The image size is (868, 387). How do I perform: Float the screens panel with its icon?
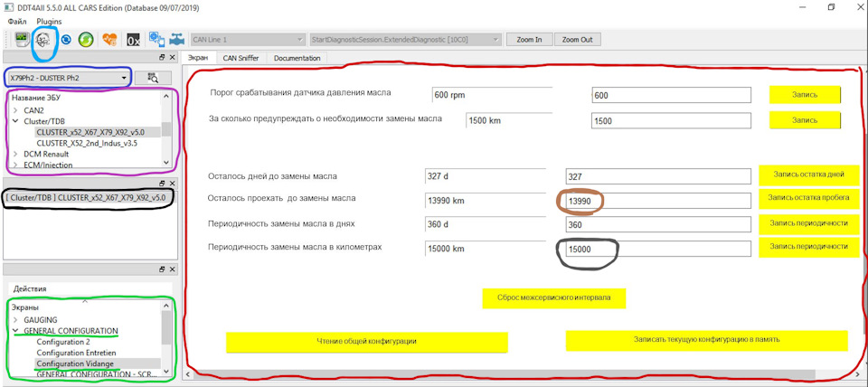point(162,269)
